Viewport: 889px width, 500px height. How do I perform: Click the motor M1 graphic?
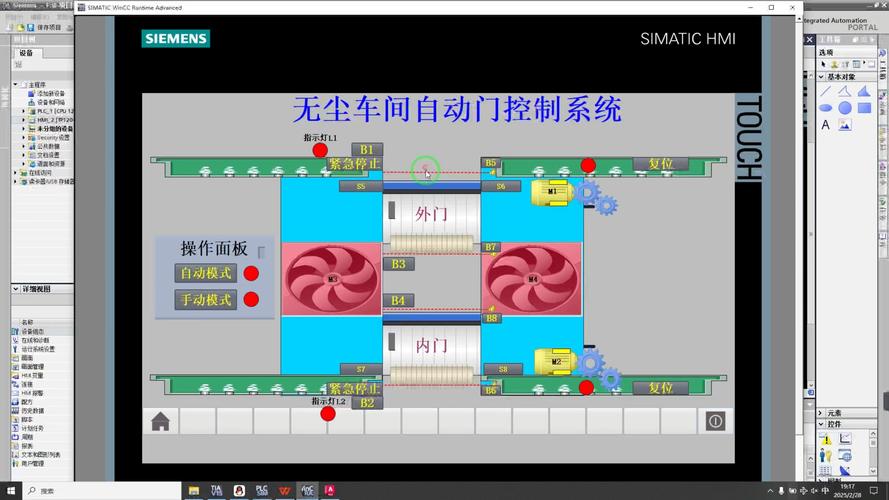[x=551, y=192]
